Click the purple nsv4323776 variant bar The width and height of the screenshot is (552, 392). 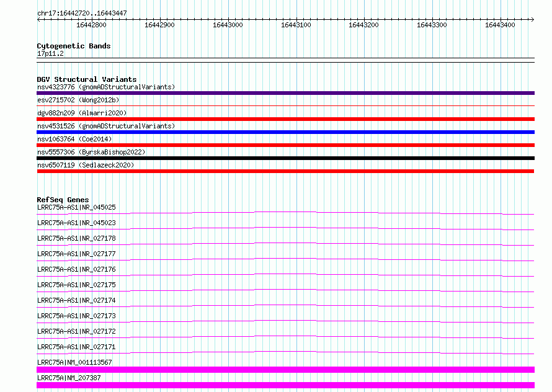pos(285,93)
